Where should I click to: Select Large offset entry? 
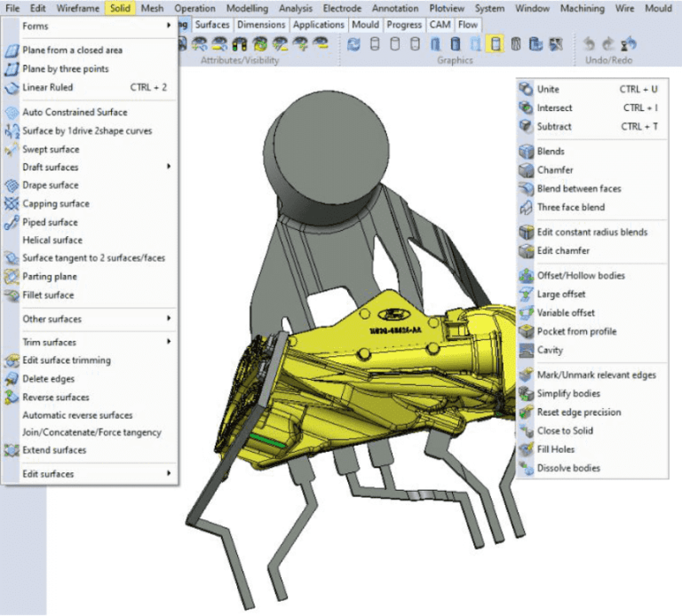(592, 295)
